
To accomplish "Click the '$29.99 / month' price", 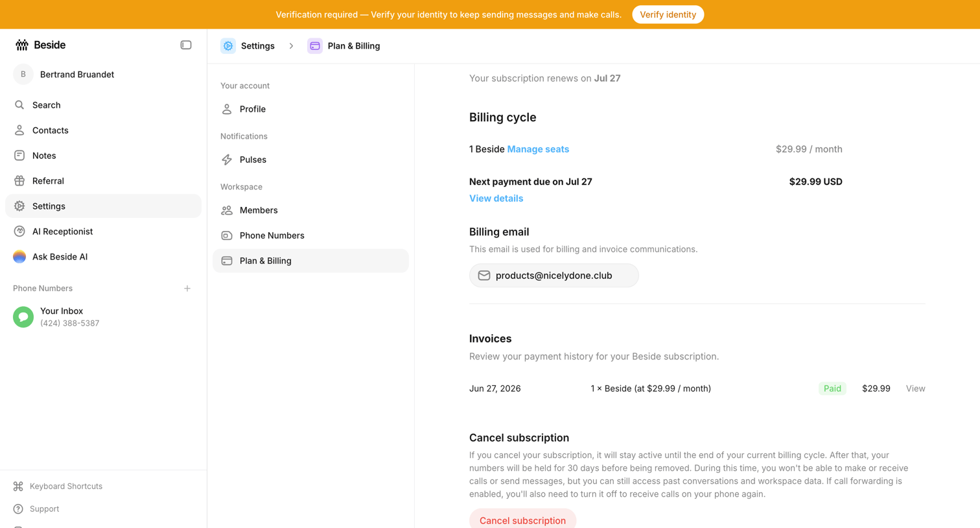I will click(809, 149).
